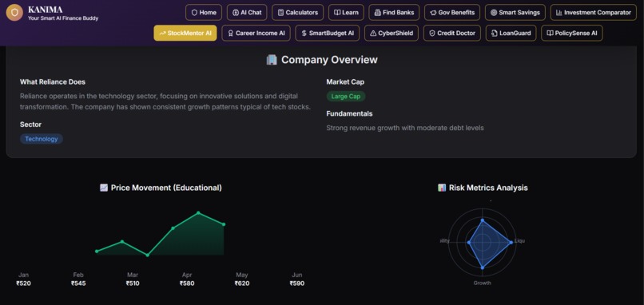Click the ₹520 January price value
Viewport: 644px width, 305px height.
pos(23,283)
